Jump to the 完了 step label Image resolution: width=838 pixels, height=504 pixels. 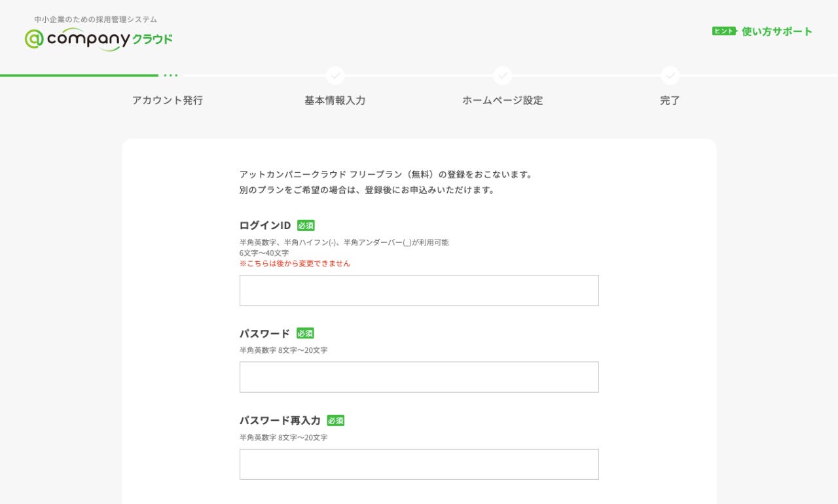tap(670, 100)
